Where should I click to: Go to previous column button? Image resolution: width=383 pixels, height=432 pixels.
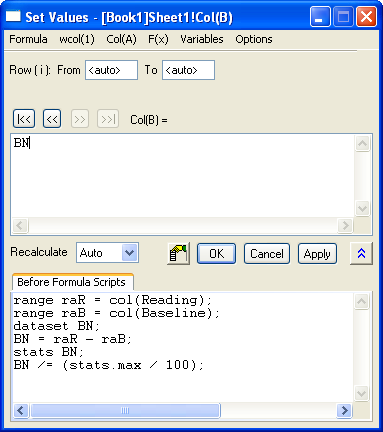point(52,119)
